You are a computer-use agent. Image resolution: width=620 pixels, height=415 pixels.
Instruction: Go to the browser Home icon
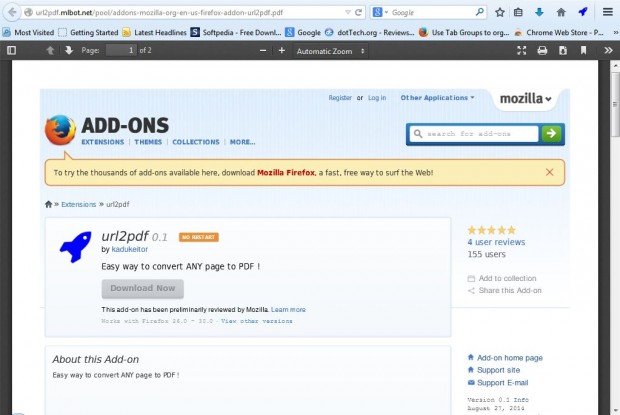point(561,12)
